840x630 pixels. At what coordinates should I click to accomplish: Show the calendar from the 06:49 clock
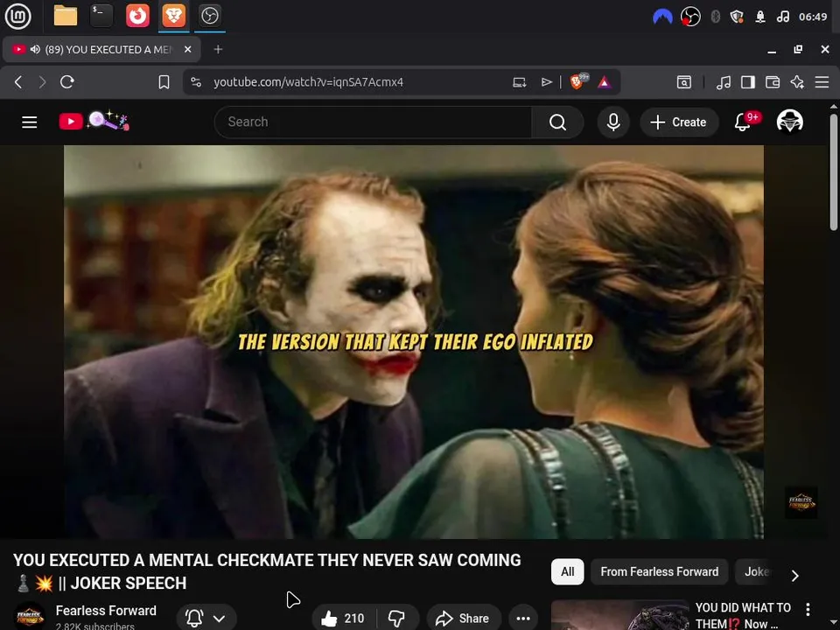pos(813,17)
